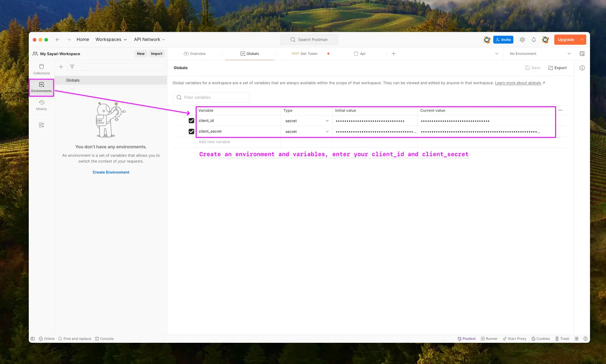
Task: Click the Search Postman field
Action: [x=309, y=39]
